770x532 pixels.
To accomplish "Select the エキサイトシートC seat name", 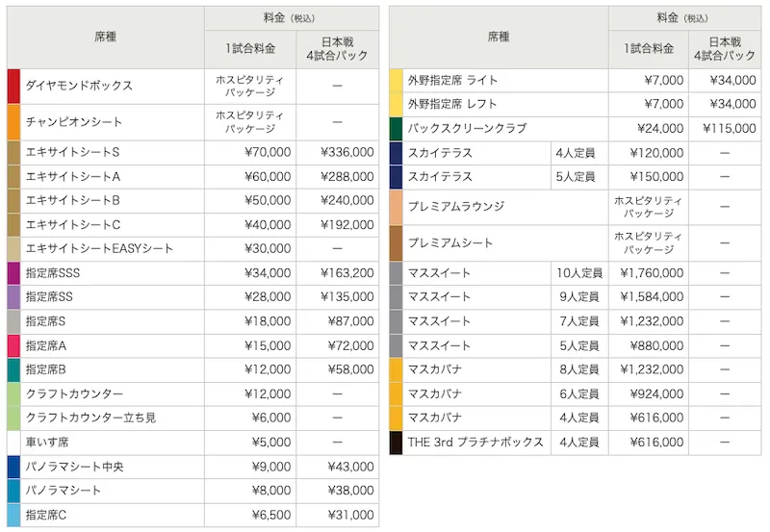I will tap(73, 225).
